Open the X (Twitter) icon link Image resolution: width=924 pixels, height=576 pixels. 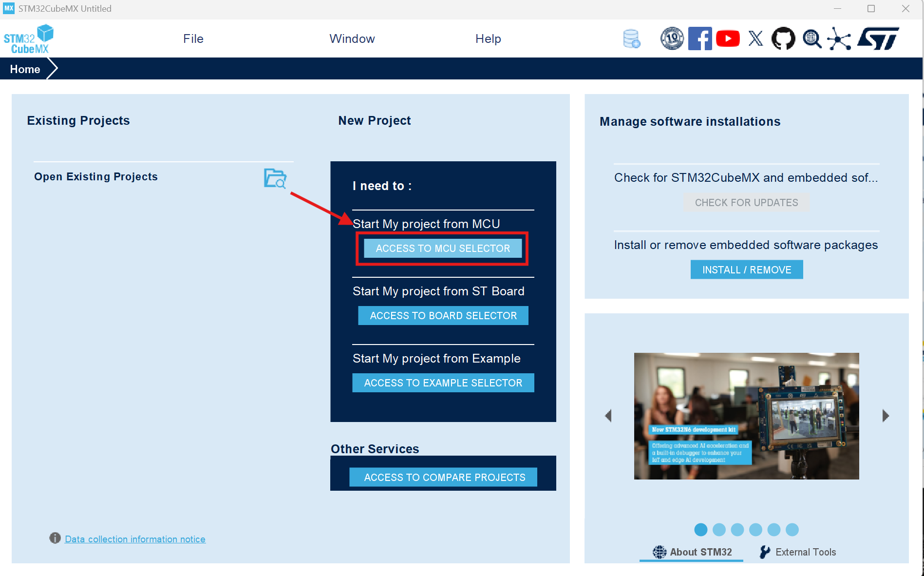[x=755, y=38]
